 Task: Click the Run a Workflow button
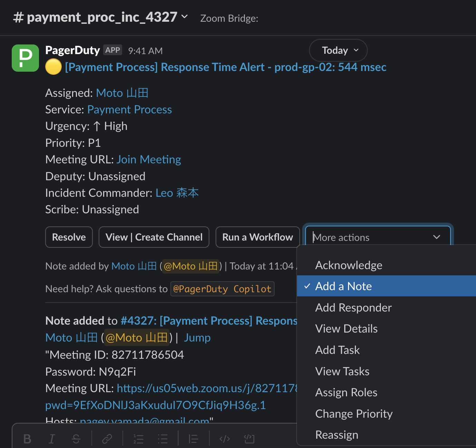pos(257,237)
